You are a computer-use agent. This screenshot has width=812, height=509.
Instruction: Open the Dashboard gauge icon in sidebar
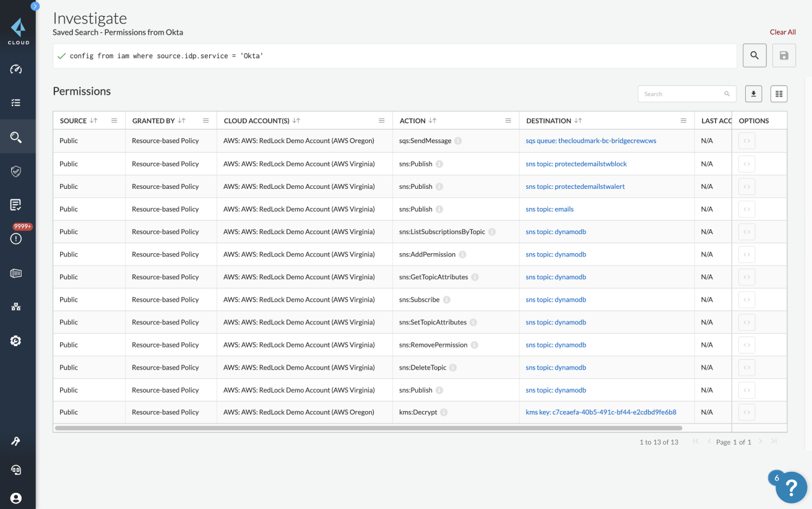pos(16,69)
